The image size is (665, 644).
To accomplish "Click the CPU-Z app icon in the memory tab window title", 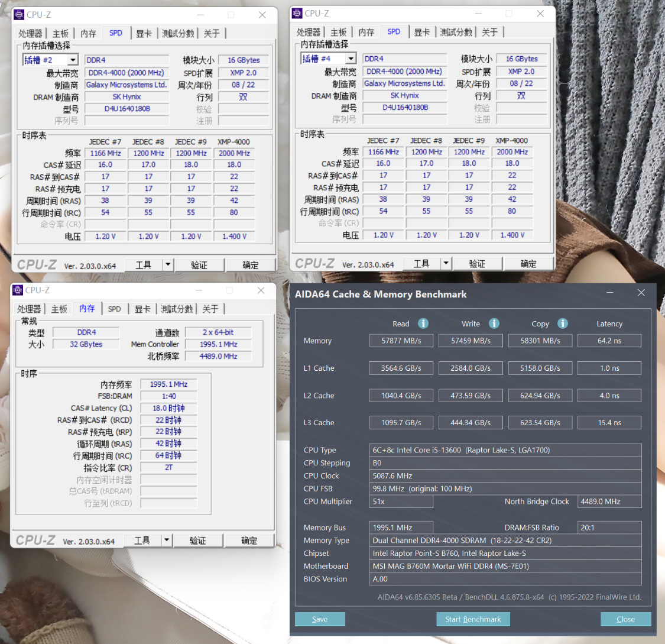I will tap(18, 290).
